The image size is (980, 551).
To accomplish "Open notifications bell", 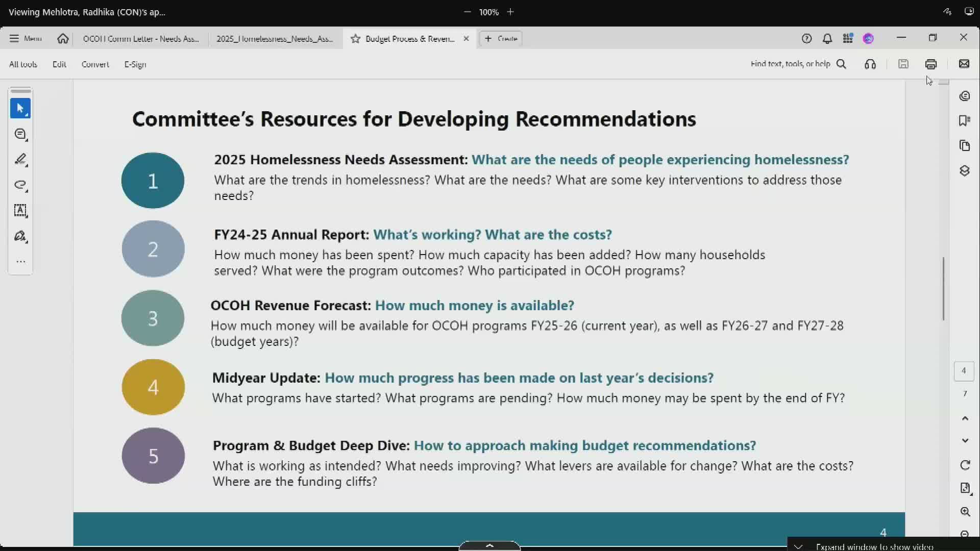I will 827,38.
